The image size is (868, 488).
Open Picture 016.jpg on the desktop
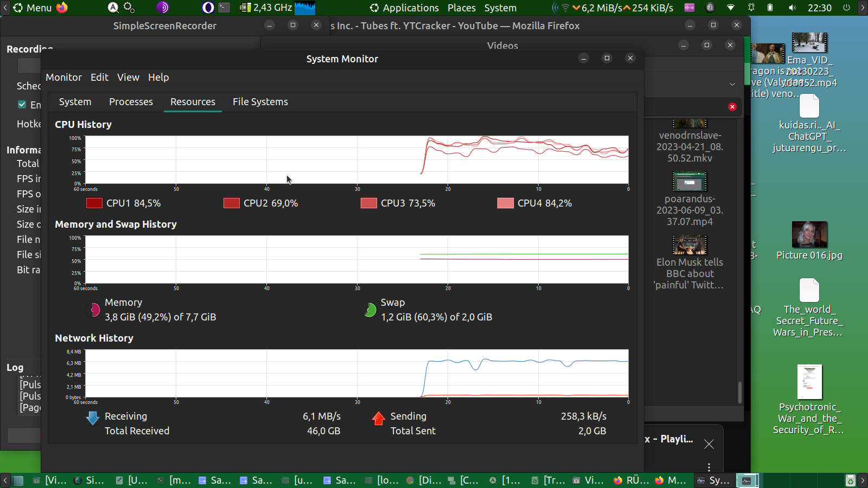coord(809,235)
